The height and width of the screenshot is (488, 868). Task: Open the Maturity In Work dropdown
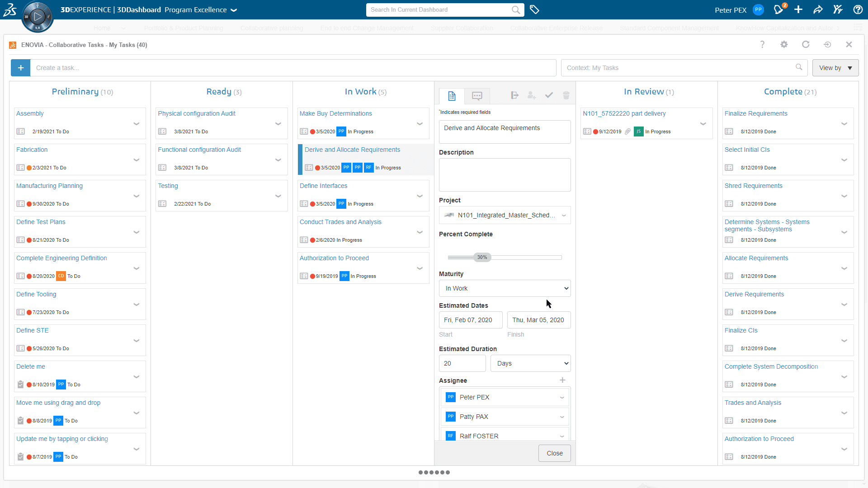(x=505, y=288)
